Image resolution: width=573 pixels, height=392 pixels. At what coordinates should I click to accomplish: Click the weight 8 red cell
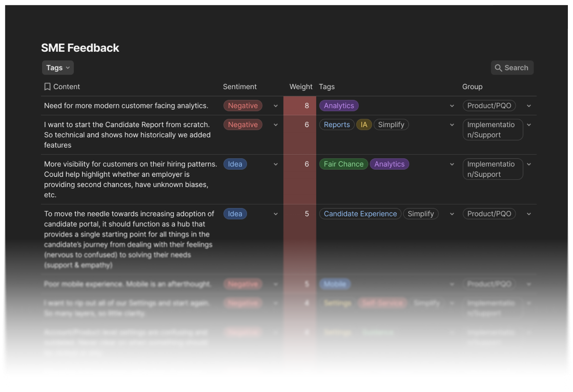300,106
